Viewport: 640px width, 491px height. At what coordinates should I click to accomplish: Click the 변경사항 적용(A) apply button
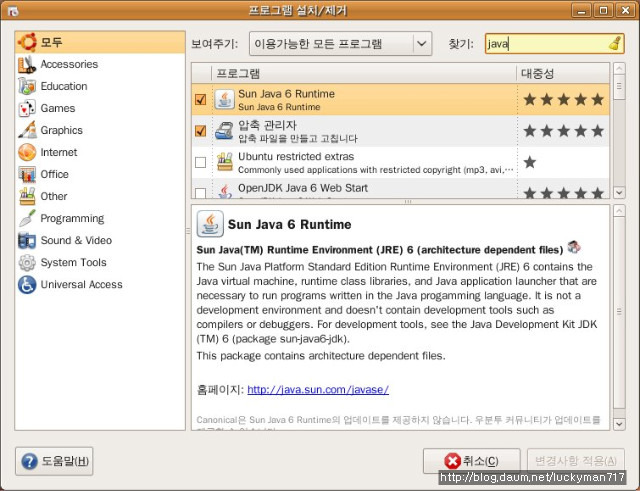click(x=576, y=461)
